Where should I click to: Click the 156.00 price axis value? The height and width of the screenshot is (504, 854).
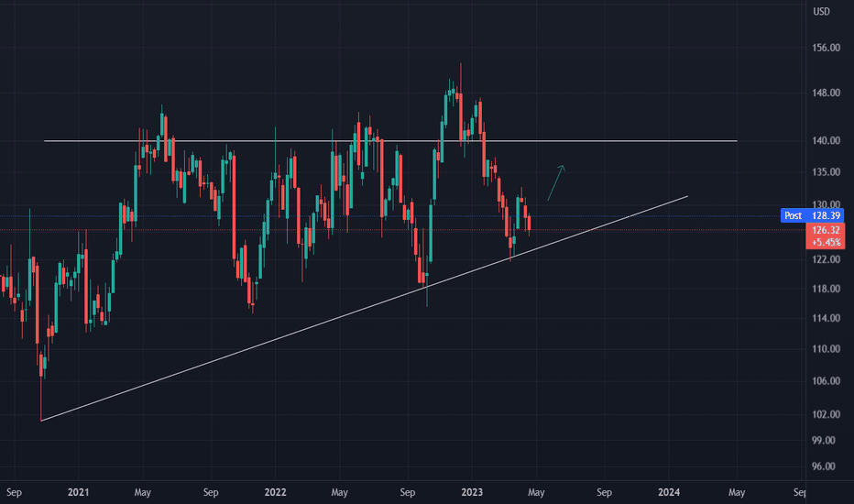(x=826, y=48)
